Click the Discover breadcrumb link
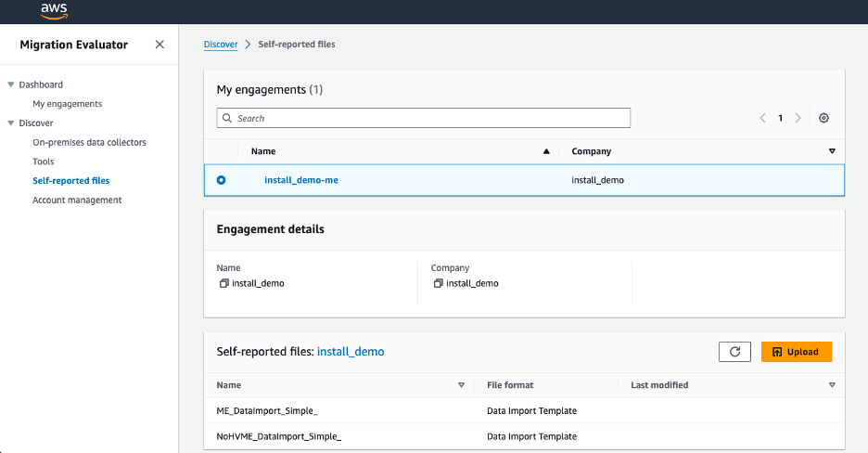 coord(221,45)
